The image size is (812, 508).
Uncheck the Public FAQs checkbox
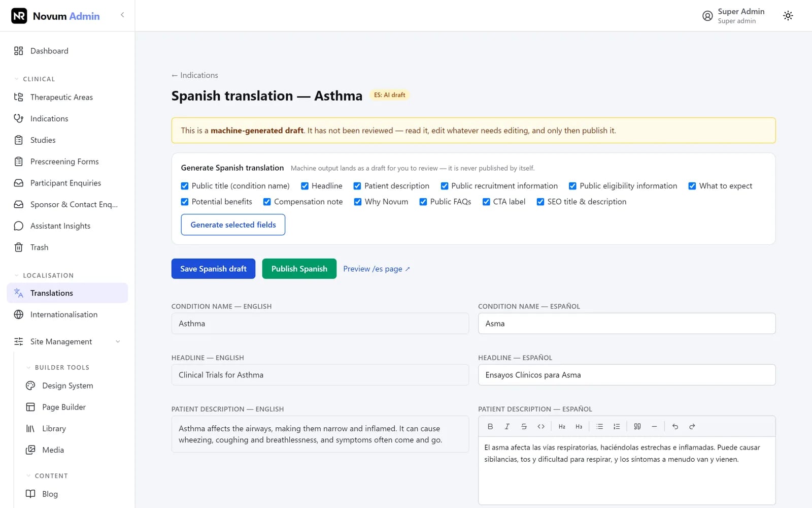[x=423, y=202]
